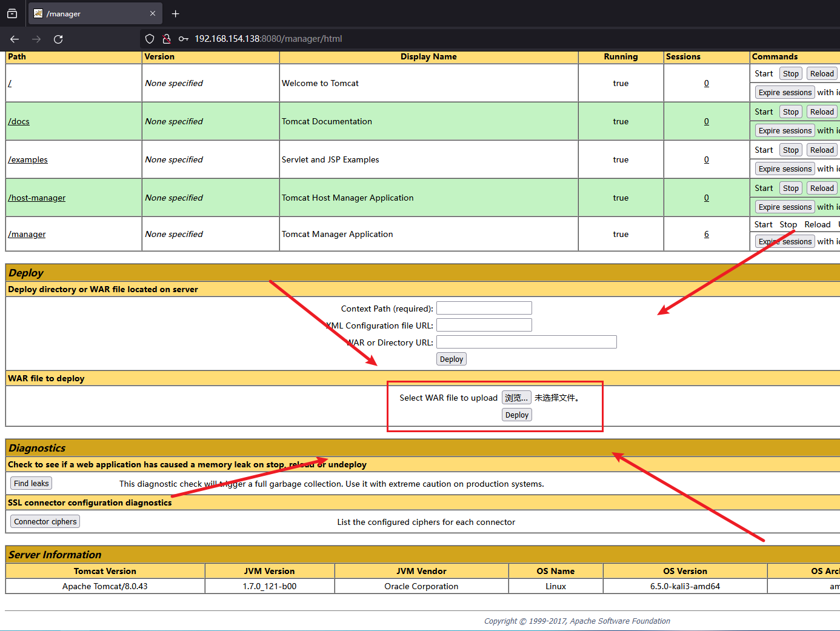Click the 'Oracle Corporation' JVM vendor cell
The image size is (840, 631).
click(421, 586)
